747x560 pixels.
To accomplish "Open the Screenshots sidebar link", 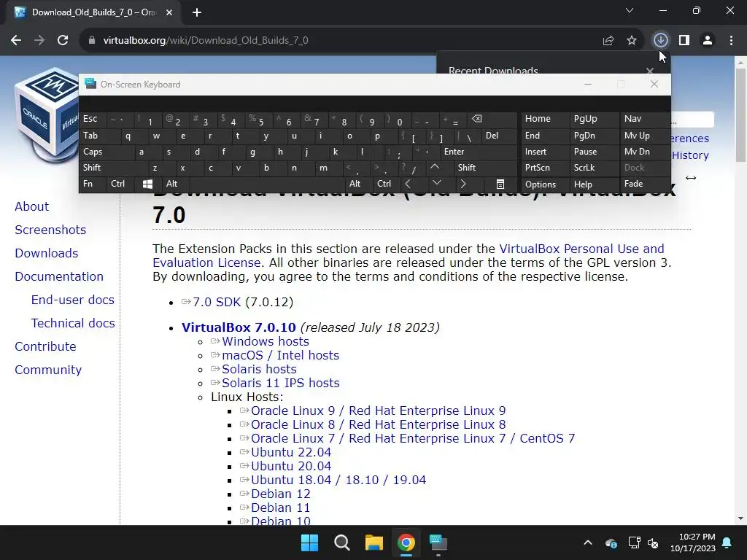I will pos(50,230).
